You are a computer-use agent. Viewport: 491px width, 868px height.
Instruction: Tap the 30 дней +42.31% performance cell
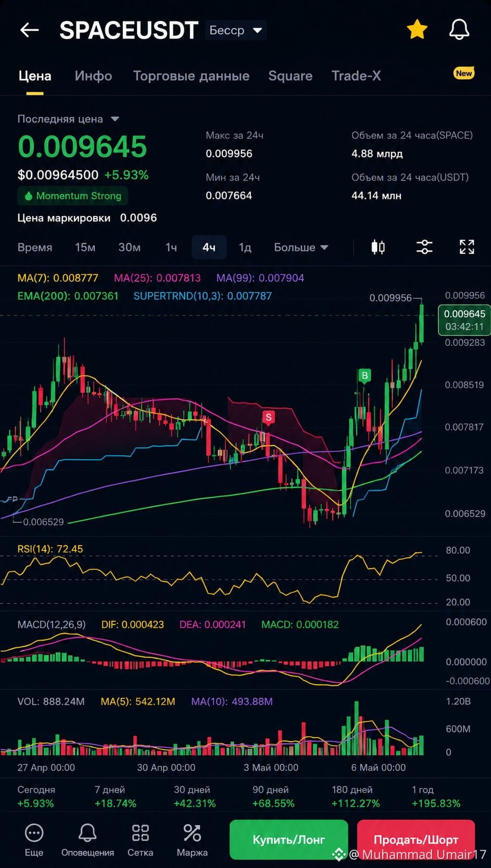coord(194,797)
